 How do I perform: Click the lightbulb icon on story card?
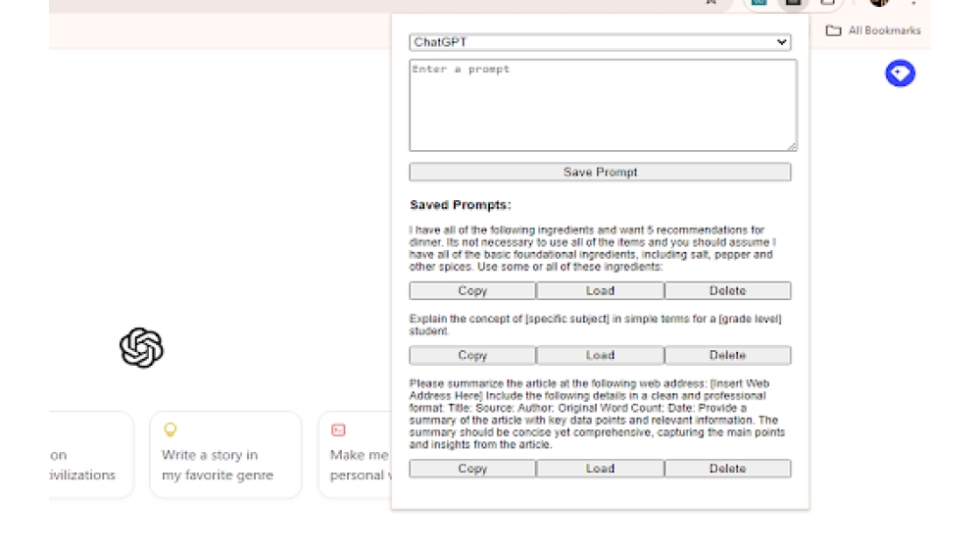(170, 430)
